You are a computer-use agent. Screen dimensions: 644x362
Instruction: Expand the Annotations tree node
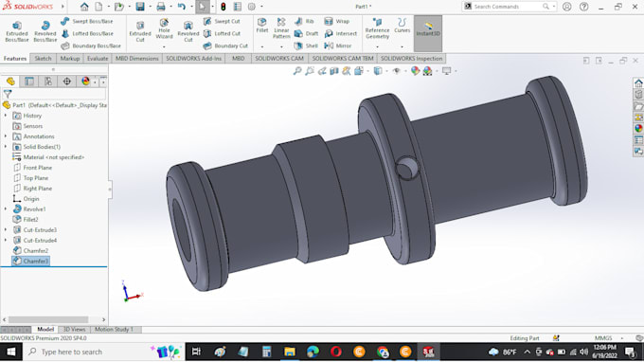6,136
